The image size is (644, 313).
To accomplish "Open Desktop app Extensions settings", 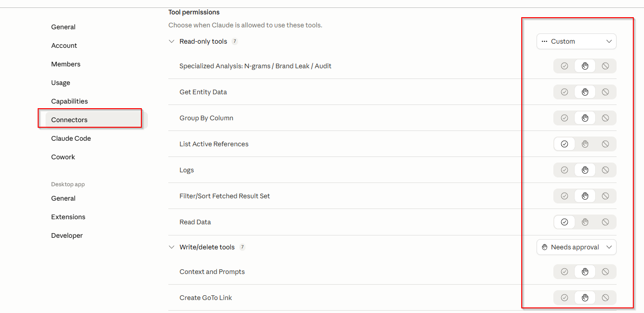I will (68, 217).
